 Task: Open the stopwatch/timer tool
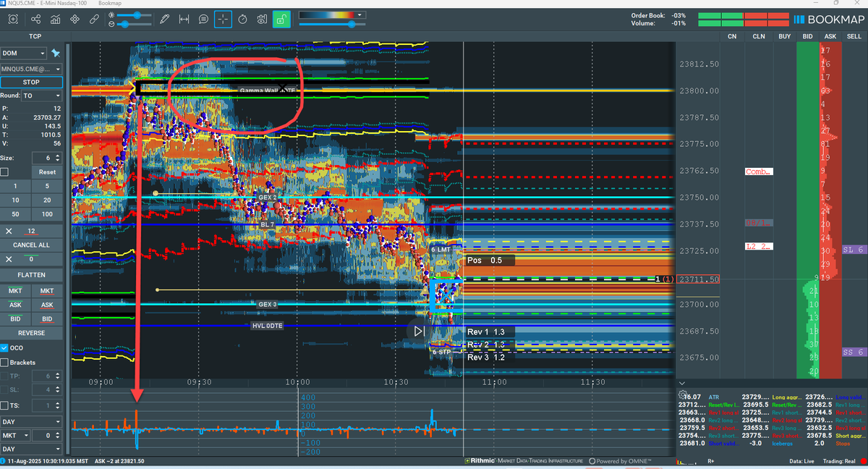242,20
